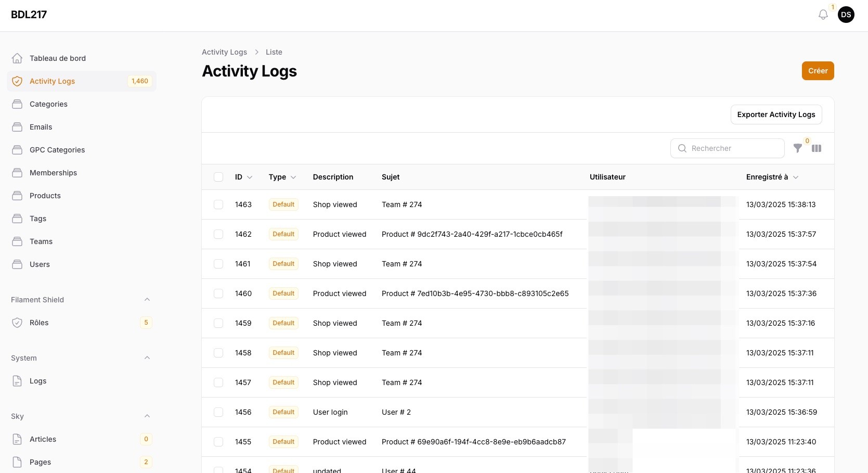Click timestamp 13/03/2025 11:23:40
868x473 pixels.
pos(781,442)
